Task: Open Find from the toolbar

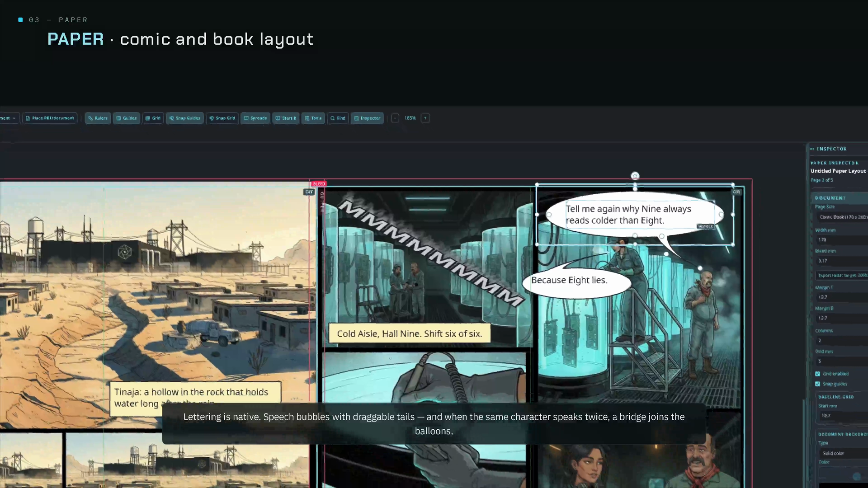Action: pyautogui.click(x=338, y=118)
